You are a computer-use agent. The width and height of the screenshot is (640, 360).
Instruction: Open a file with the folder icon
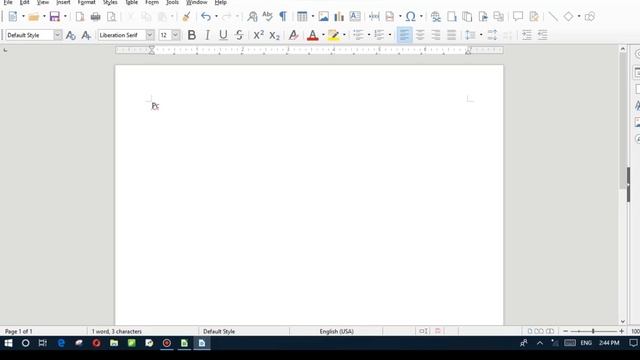pyautogui.click(x=33, y=16)
